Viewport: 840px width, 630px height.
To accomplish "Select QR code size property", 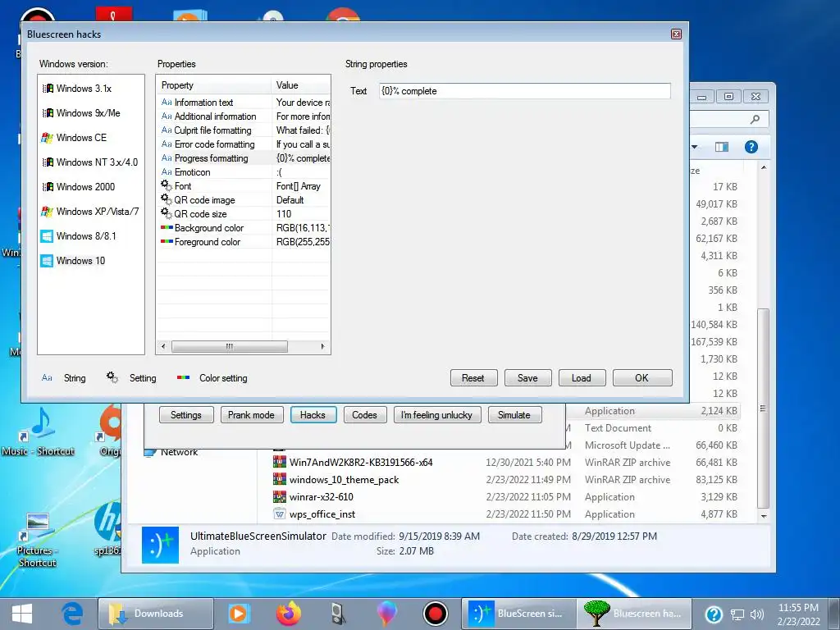I will (243, 214).
